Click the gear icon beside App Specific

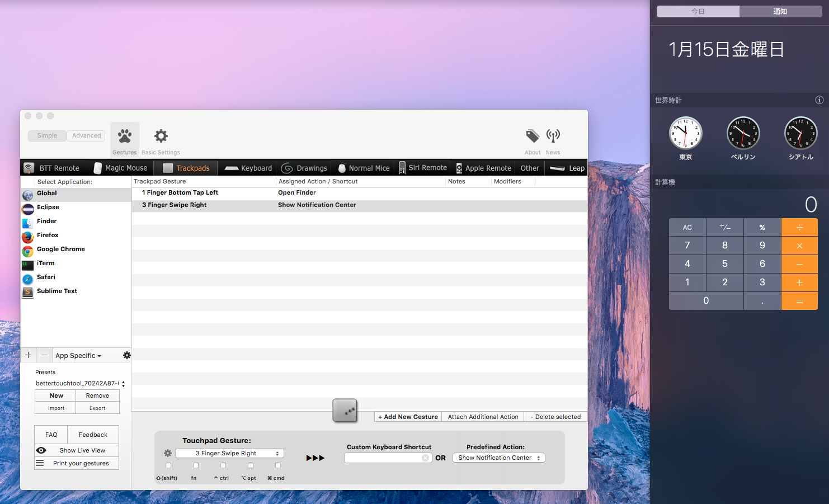[127, 355]
